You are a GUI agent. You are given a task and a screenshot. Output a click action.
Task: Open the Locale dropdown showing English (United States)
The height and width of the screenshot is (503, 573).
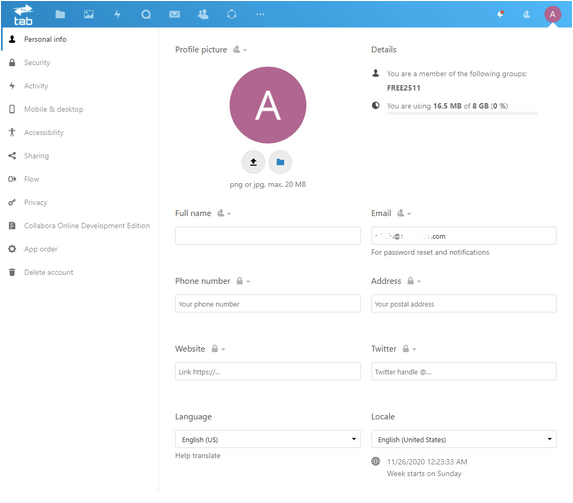(x=464, y=439)
